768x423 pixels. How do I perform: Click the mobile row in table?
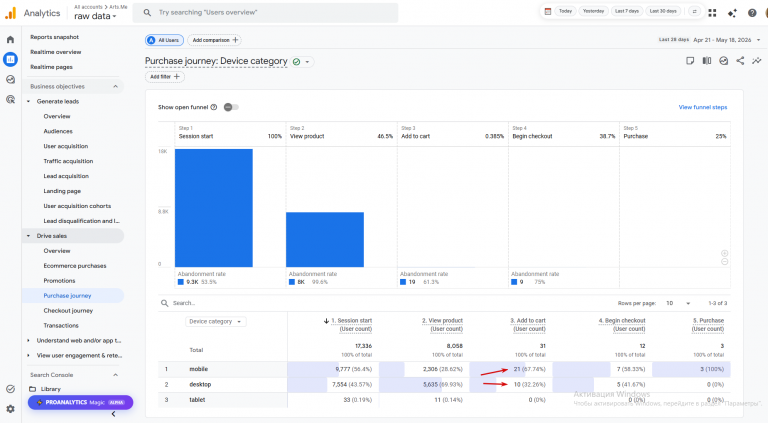[x=444, y=369]
